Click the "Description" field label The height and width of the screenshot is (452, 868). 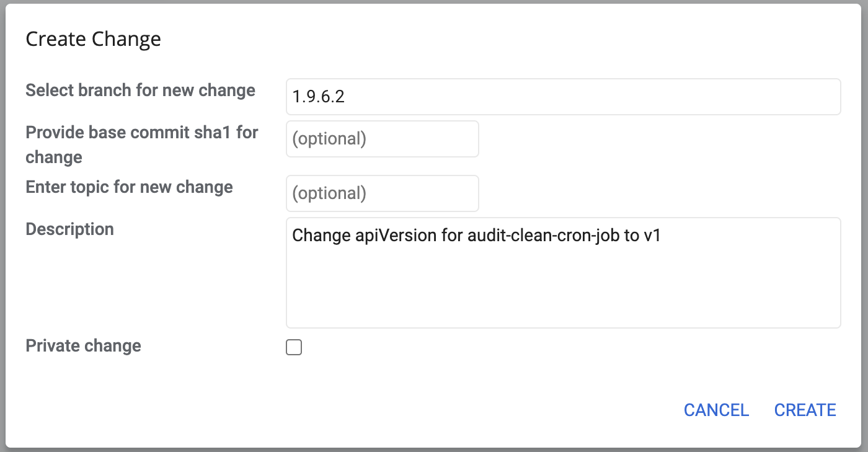pyautogui.click(x=69, y=229)
